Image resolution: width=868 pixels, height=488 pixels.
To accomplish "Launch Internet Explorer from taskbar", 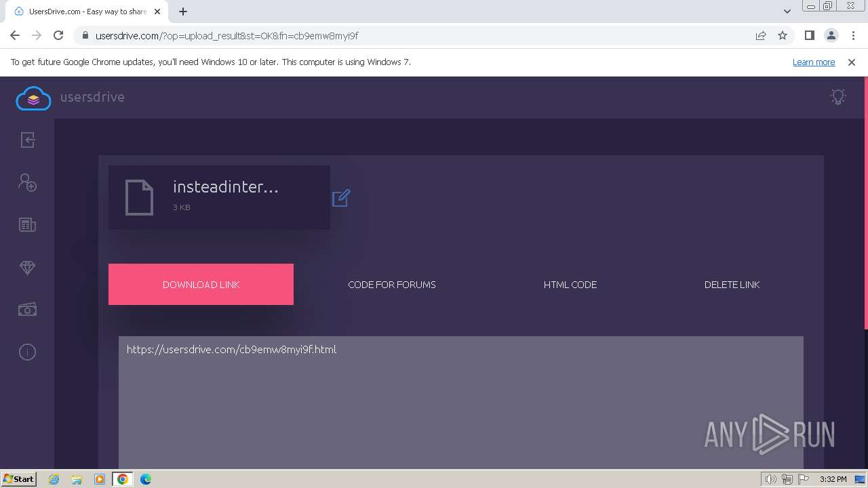I will 54,479.
